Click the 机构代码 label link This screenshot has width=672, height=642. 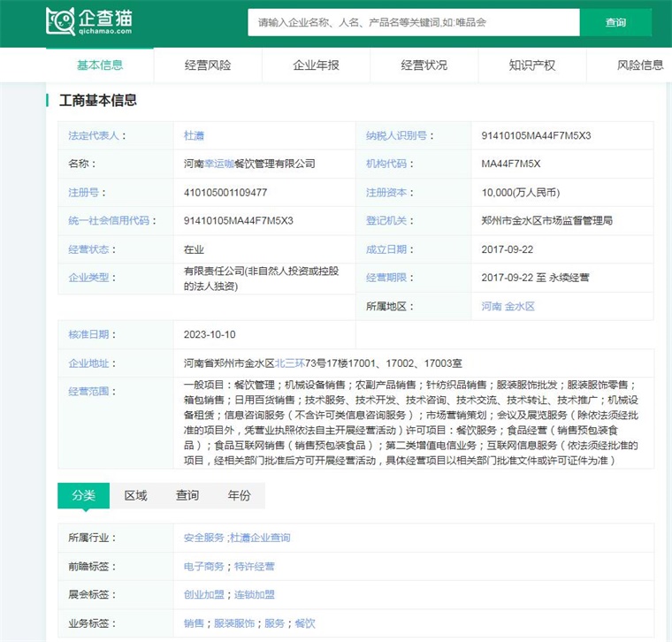pos(386,164)
